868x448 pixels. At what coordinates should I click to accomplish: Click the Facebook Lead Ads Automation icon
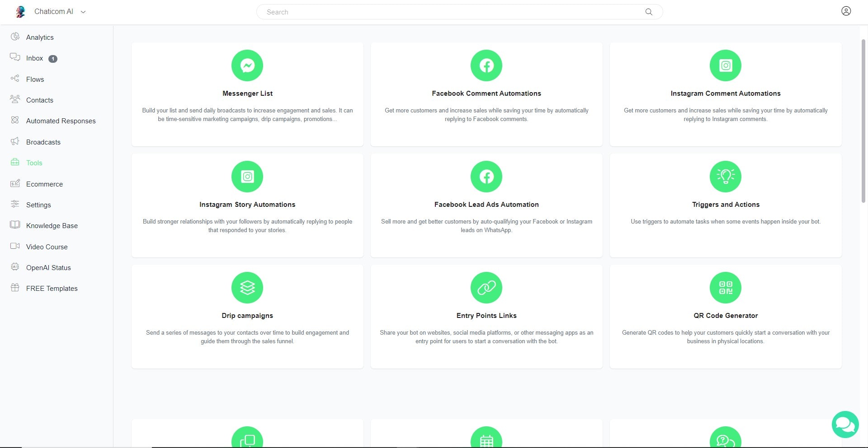coord(486,177)
